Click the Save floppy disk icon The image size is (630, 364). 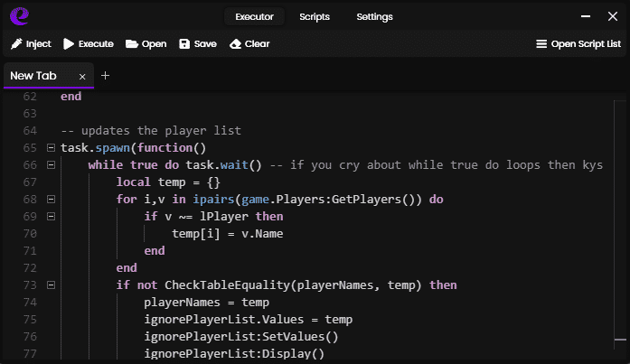pos(184,43)
